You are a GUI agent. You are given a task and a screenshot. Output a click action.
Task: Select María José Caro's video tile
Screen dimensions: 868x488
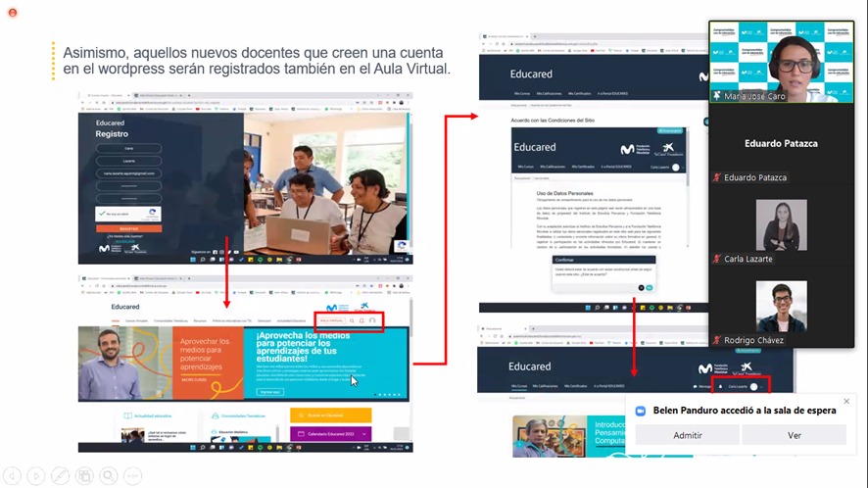tap(781, 62)
